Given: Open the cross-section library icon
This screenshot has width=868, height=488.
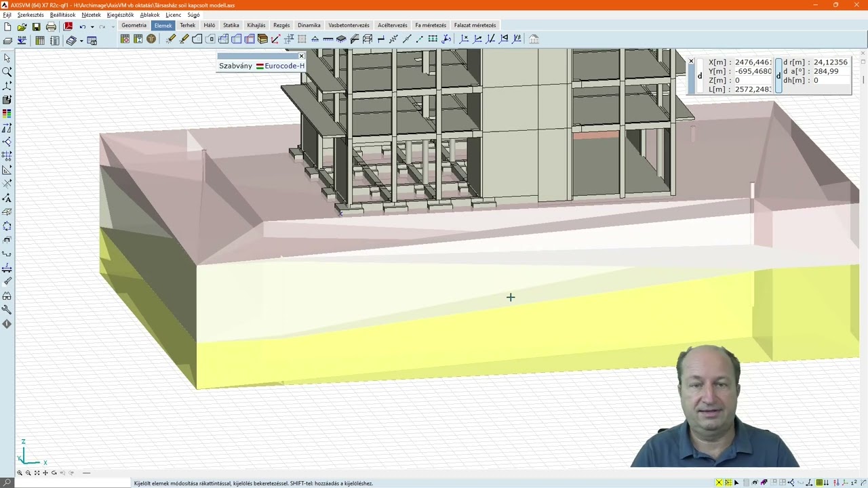Looking at the screenshot, I should (x=138, y=39).
